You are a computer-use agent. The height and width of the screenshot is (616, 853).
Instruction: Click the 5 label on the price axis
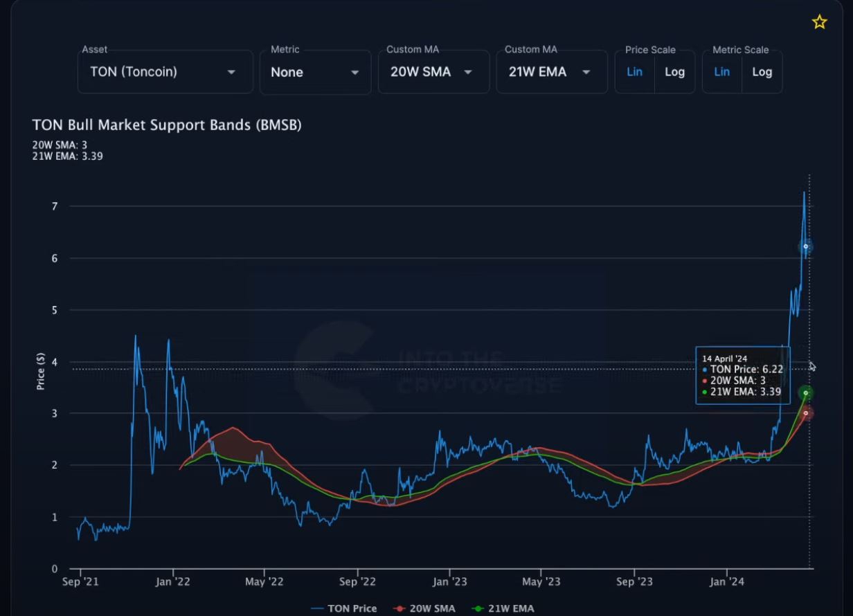[53, 310]
